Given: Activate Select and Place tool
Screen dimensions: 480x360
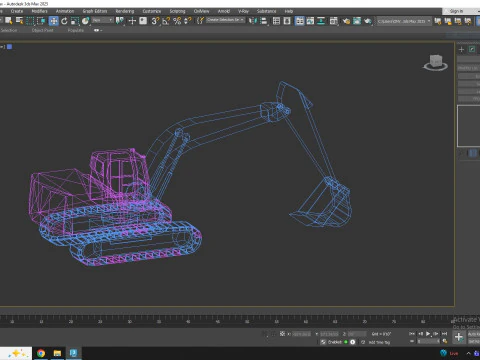Looking at the screenshot, I should [x=86, y=21].
